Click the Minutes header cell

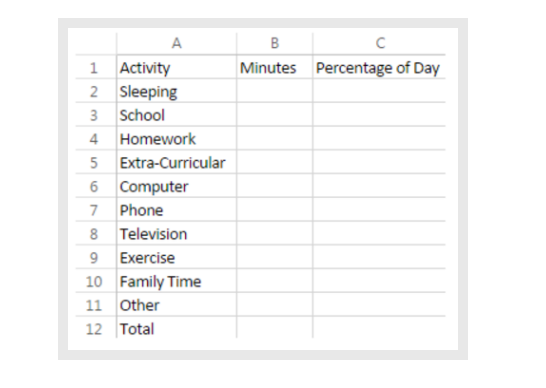[x=275, y=67]
